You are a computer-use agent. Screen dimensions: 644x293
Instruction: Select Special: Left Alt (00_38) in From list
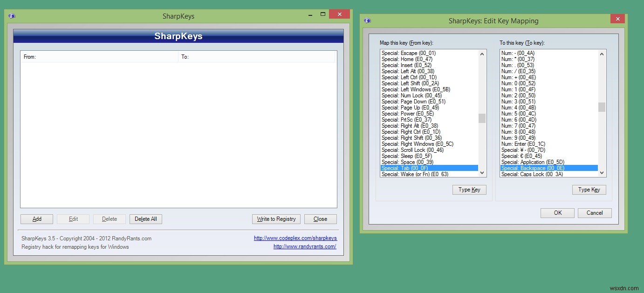pyautogui.click(x=429, y=71)
